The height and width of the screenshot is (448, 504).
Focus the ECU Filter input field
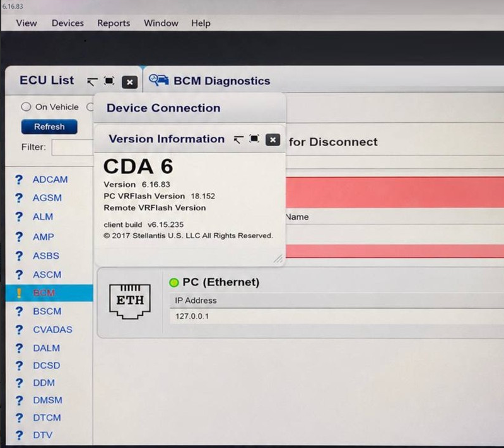pyautogui.click(x=73, y=147)
